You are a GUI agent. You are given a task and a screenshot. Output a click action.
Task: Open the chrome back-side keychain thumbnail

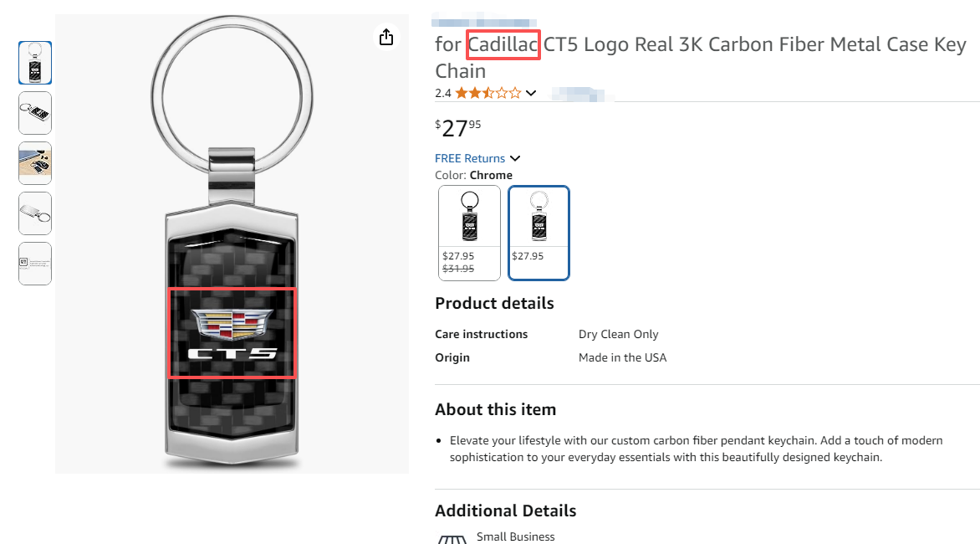[x=35, y=213]
